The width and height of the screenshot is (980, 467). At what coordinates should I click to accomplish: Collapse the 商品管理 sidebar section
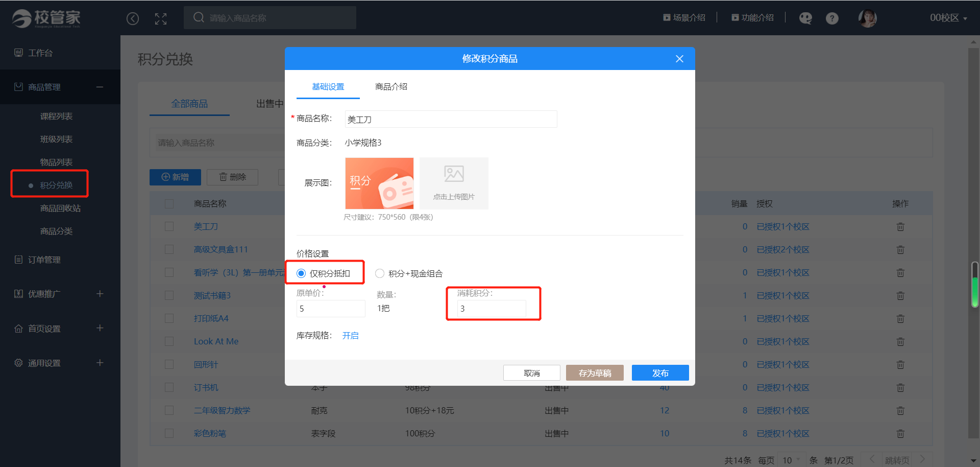coord(100,87)
